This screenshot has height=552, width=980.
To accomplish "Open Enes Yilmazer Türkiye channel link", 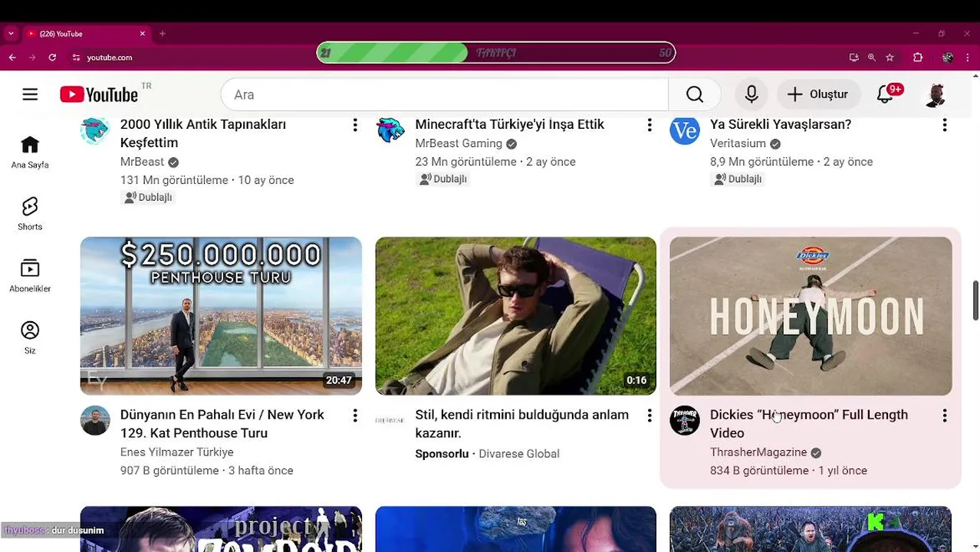I will coord(177,452).
